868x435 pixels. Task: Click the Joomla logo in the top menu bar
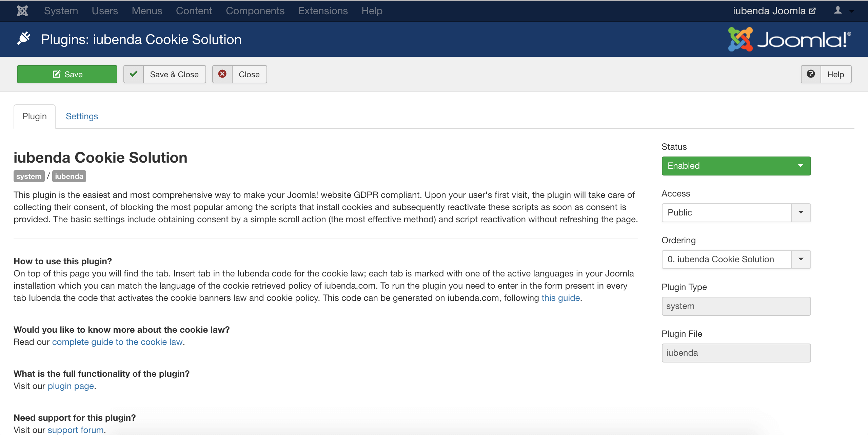point(22,11)
